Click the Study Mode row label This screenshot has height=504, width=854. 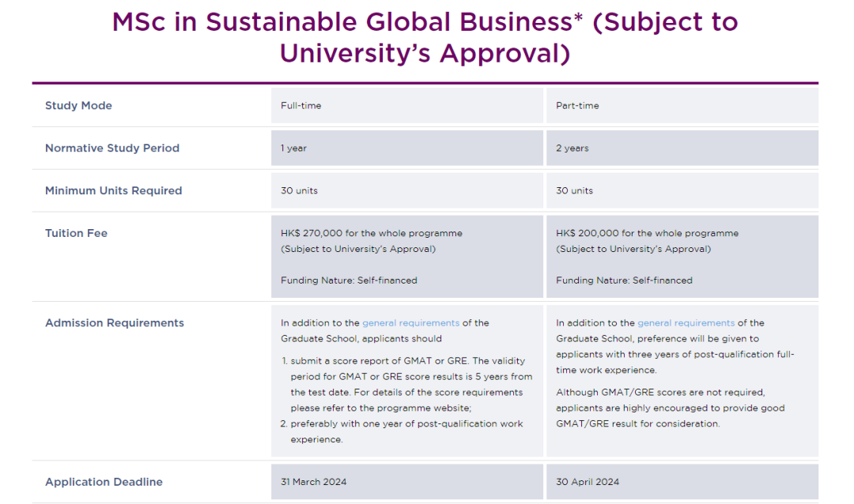click(78, 106)
